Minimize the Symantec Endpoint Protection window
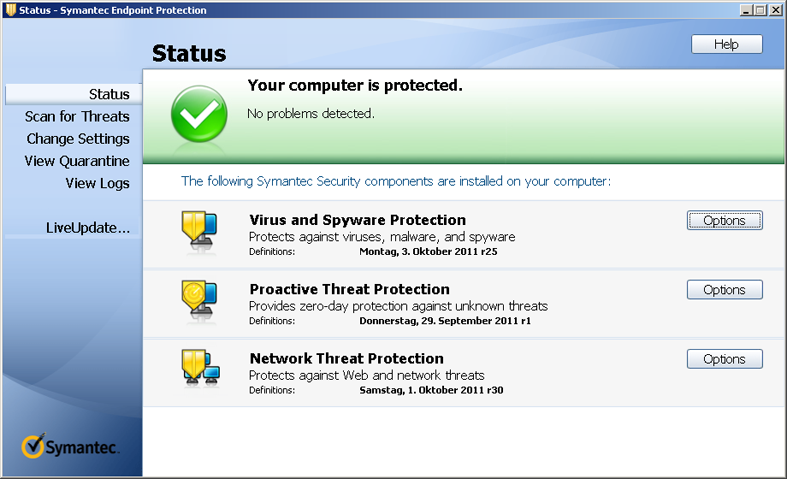This screenshot has height=479, width=787. [x=746, y=10]
